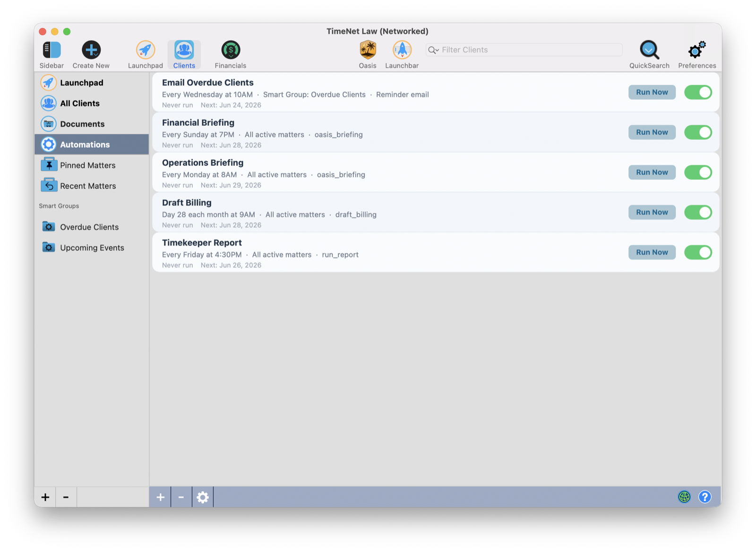
Task: Select the Clients toolbar icon
Action: click(184, 50)
